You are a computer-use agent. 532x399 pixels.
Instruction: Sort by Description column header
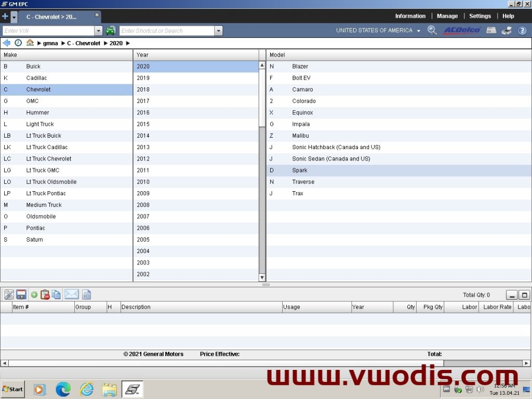click(x=201, y=307)
